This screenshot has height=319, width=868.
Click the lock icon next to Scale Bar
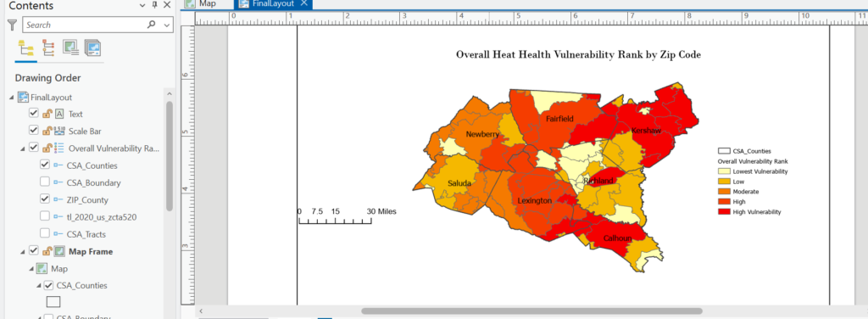coord(47,131)
